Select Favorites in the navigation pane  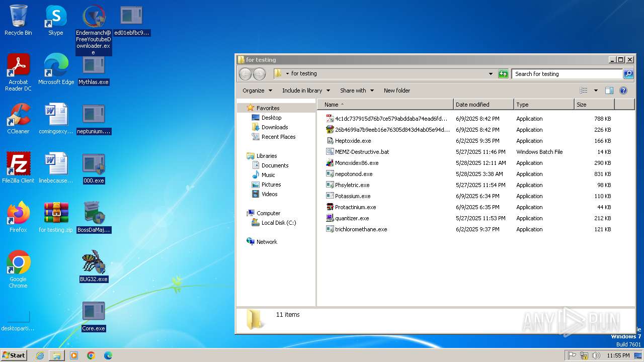pyautogui.click(x=268, y=108)
